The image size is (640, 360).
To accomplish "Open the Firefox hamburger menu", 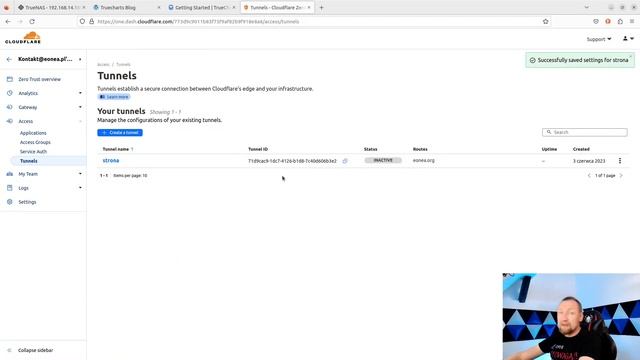I will pyautogui.click(x=632, y=21).
